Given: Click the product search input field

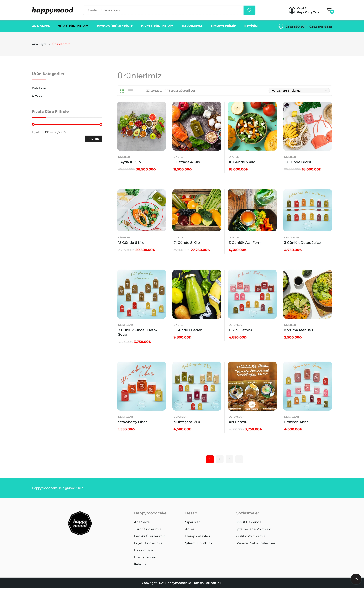Looking at the screenshot, I should tap(163, 10).
